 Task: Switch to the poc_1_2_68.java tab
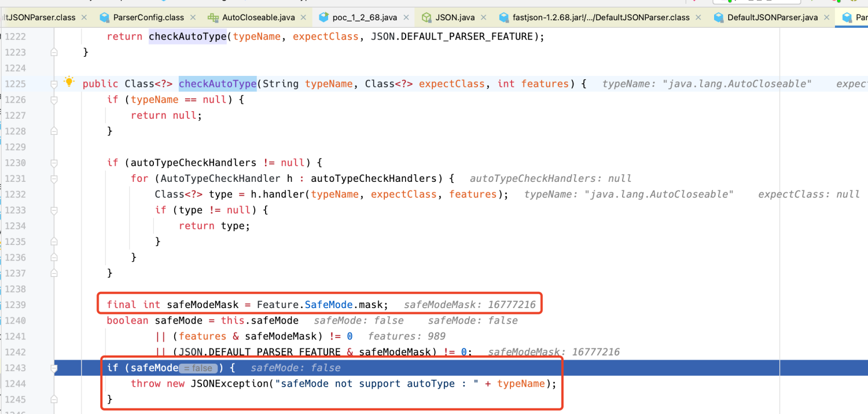[365, 17]
